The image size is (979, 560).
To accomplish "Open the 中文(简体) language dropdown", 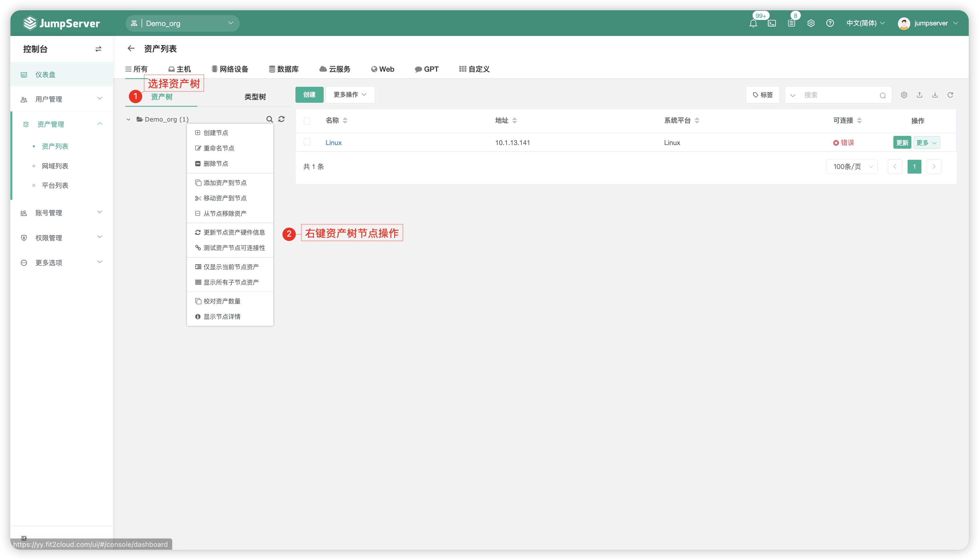I will point(866,23).
